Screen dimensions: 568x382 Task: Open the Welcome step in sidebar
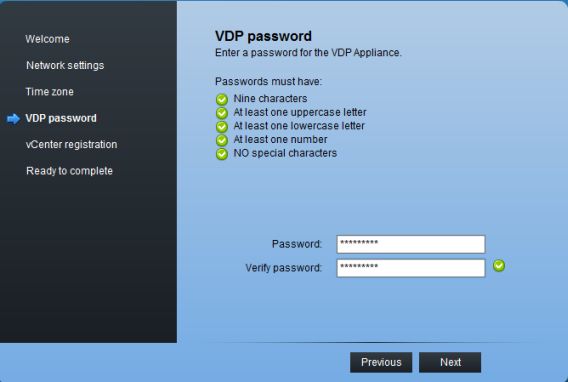47,39
